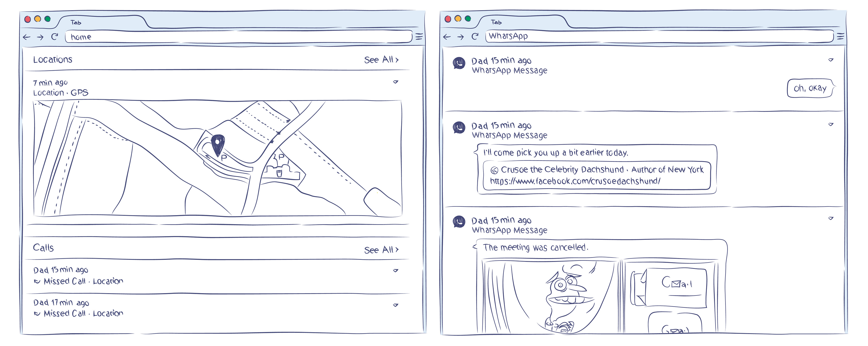This screenshot has width=868, height=346.
Task: Reload the WhatsApp page
Action: (x=475, y=36)
